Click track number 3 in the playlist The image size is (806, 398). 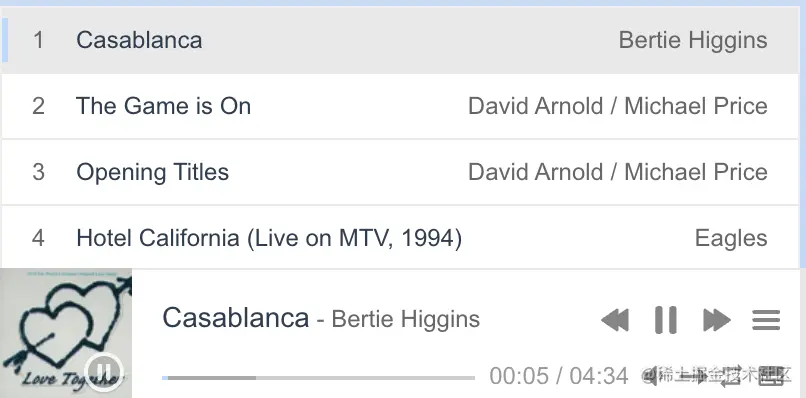coord(39,172)
